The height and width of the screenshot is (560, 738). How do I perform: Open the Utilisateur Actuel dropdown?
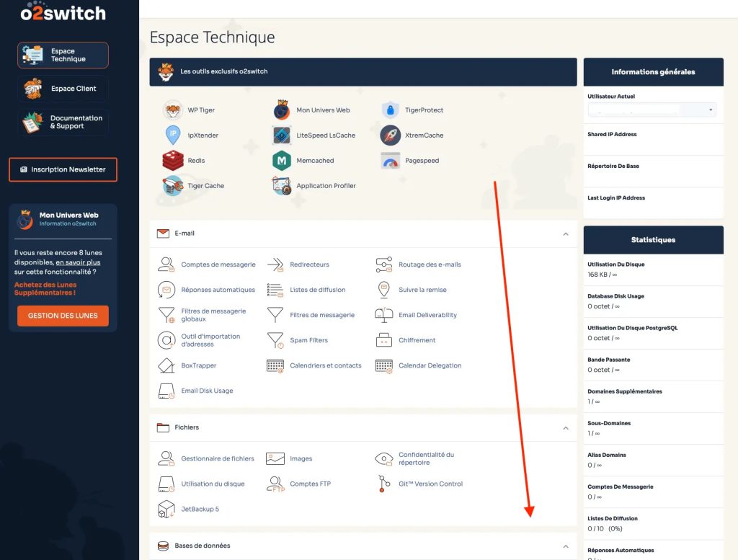pyautogui.click(x=652, y=110)
